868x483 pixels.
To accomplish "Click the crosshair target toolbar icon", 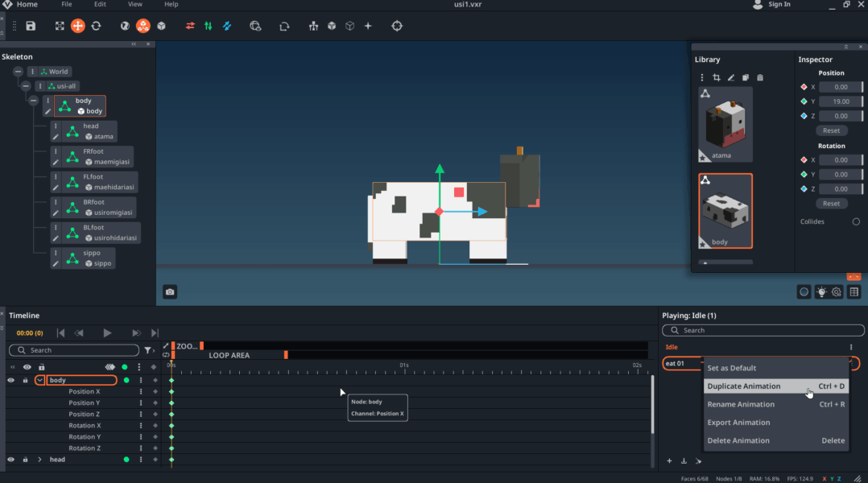I will [x=397, y=26].
